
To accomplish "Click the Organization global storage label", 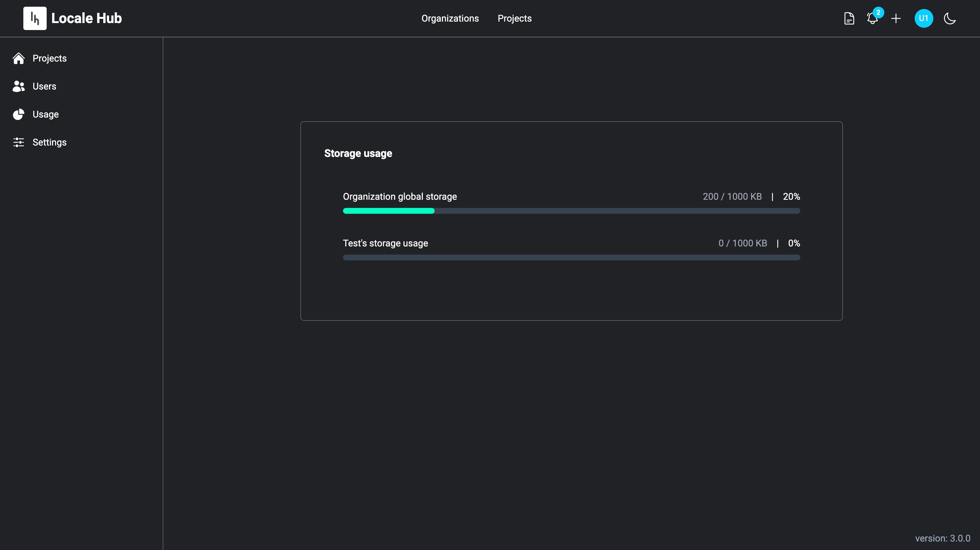I will point(400,197).
